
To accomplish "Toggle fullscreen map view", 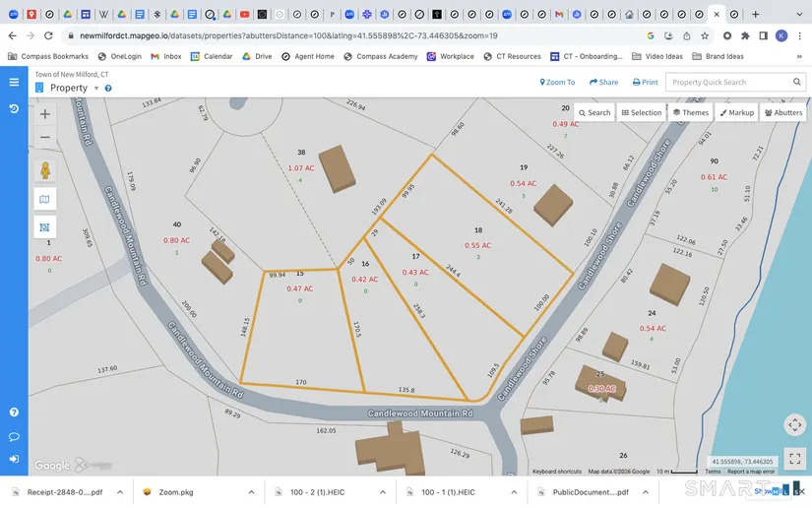I will coord(794,457).
